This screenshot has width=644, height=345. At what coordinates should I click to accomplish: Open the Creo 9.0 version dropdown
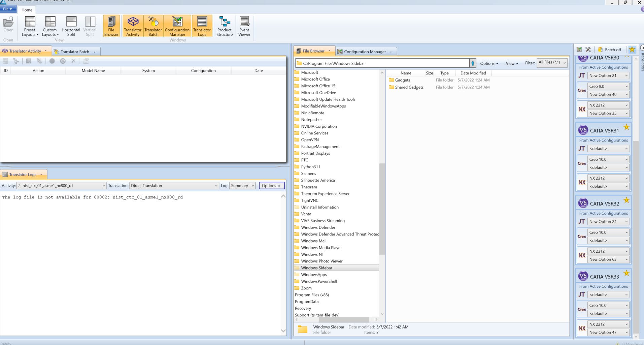coord(608,87)
